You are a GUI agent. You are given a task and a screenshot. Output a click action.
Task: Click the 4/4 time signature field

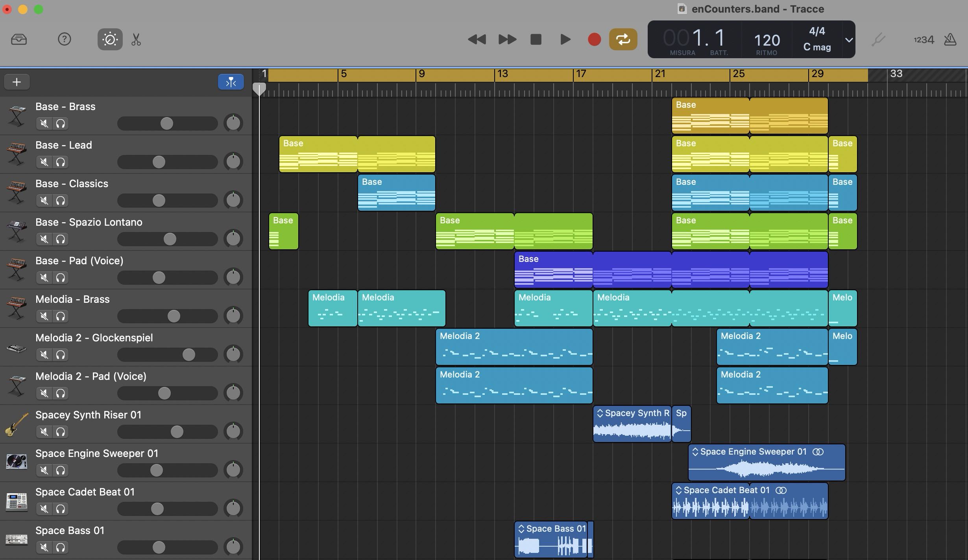click(x=817, y=31)
